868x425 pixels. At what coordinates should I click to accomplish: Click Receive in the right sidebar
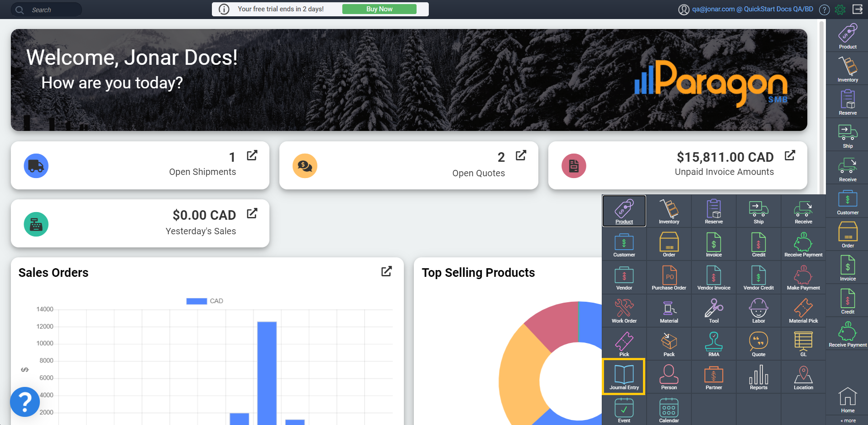click(x=848, y=169)
